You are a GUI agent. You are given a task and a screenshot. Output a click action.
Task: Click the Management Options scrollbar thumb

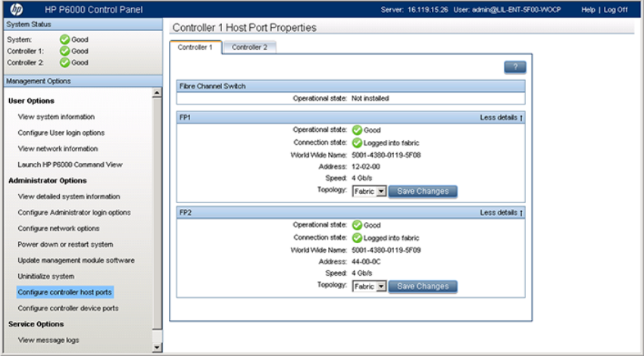pos(157,213)
